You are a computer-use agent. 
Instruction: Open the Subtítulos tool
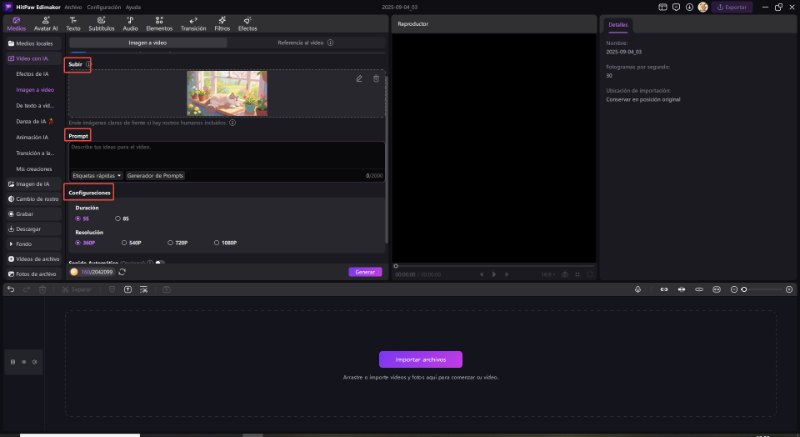[x=101, y=23]
